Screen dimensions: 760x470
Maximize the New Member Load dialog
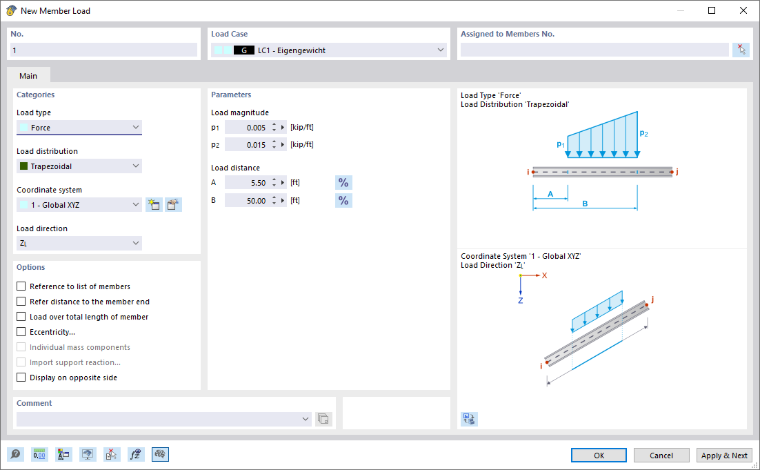coord(712,11)
